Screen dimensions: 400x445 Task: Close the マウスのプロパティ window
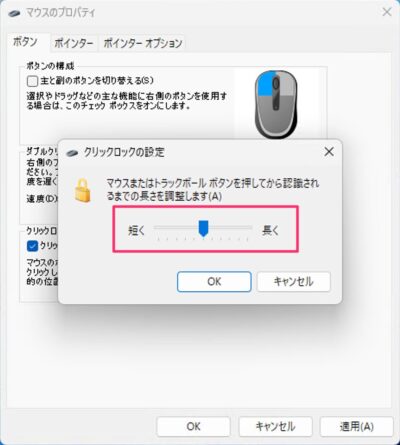(x=387, y=12)
